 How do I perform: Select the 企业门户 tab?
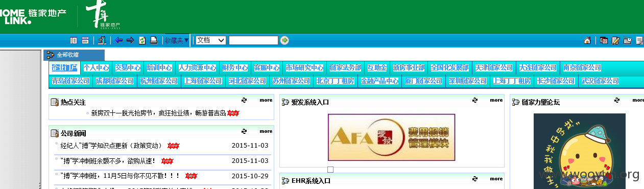tap(64, 67)
